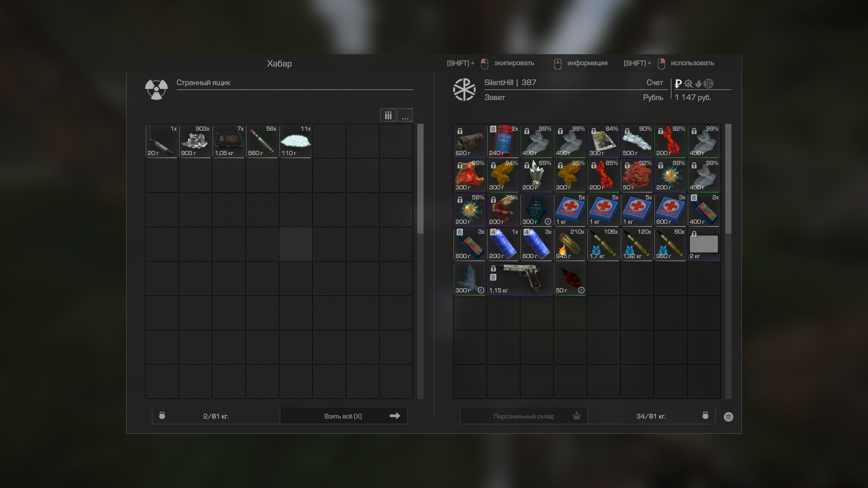Select the 7x case item 1,05 кг
The width and height of the screenshot is (868, 488).
(229, 141)
